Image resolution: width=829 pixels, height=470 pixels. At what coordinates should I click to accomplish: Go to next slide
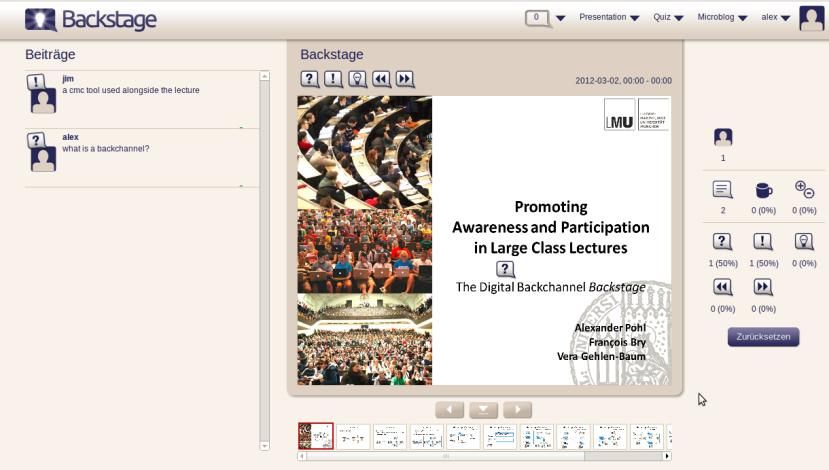pos(518,409)
